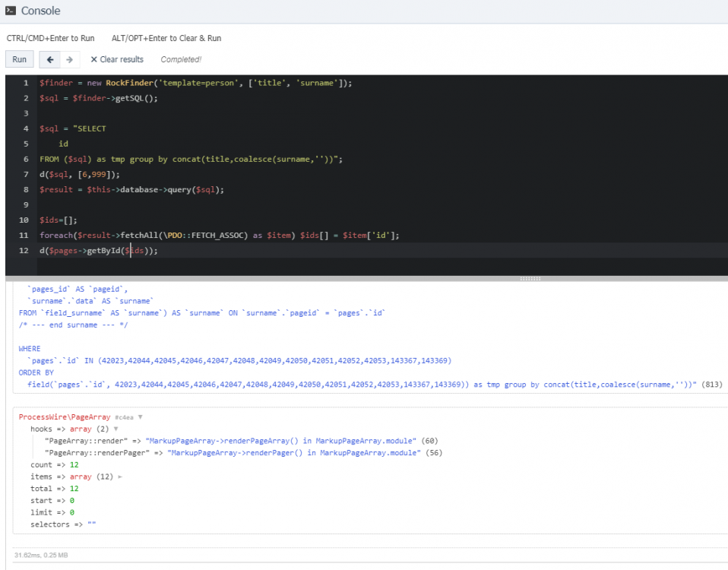Click the Console panel title
This screenshot has width=728, height=570.
coord(40,11)
